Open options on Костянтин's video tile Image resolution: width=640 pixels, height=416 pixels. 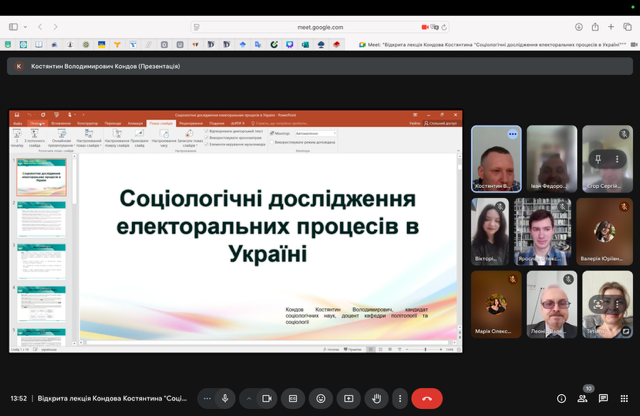pyautogui.click(x=513, y=134)
